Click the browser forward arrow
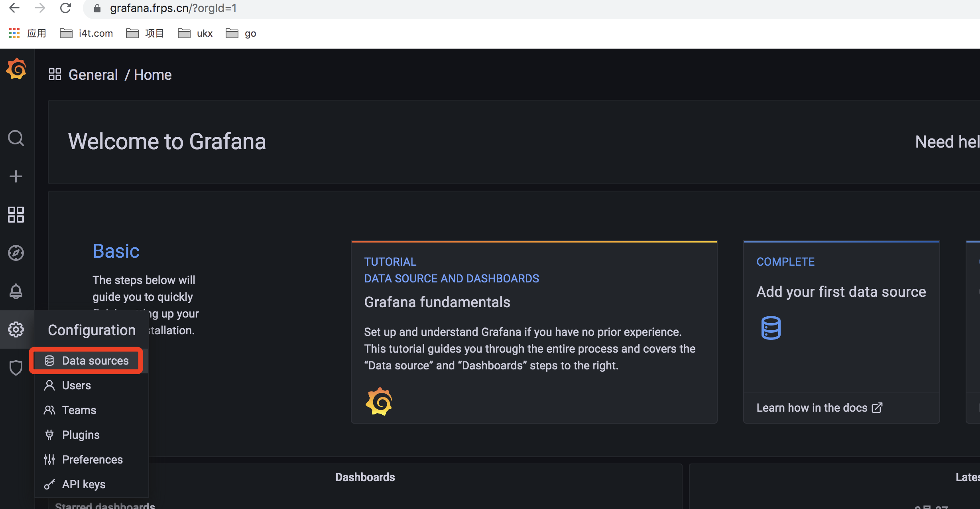980x509 pixels. point(40,8)
